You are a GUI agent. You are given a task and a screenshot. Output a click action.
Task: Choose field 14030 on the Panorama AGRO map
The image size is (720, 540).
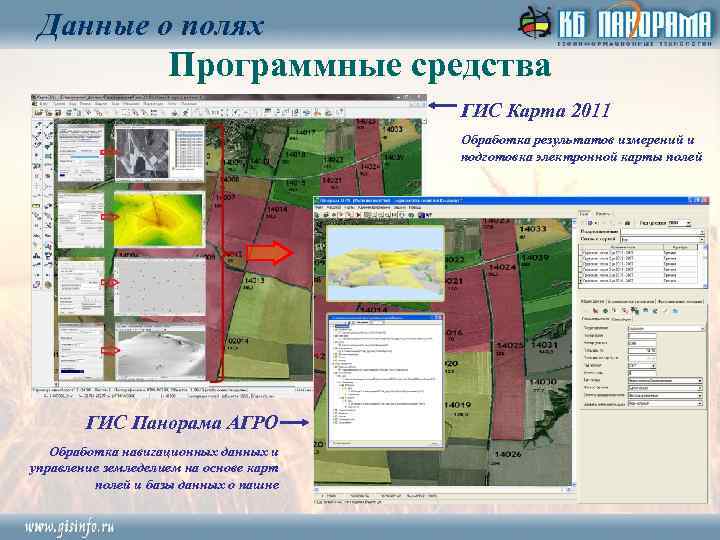[x=543, y=382]
